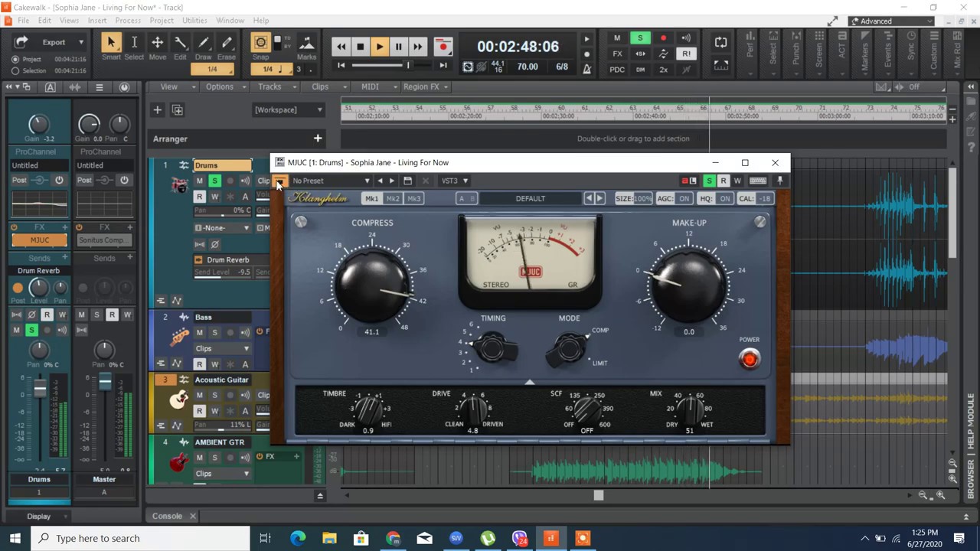Viewport: 980px width, 551px height.
Task: Click the Drums track drum kit icon
Action: [179, 184]
